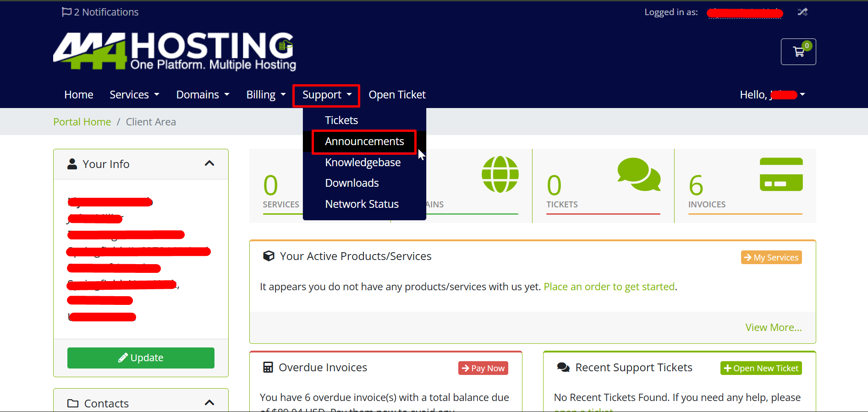This screenshot has height=412, width=868.
Task: Collapse the Your Info panel
Action: (x=209, y=163)
